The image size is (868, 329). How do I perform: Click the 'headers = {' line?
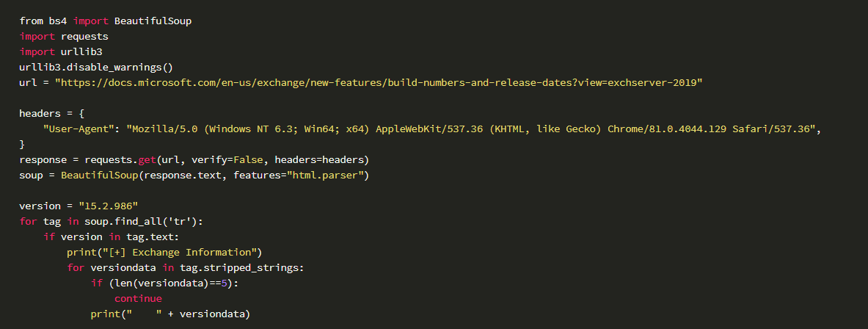(x=52, y=113)
